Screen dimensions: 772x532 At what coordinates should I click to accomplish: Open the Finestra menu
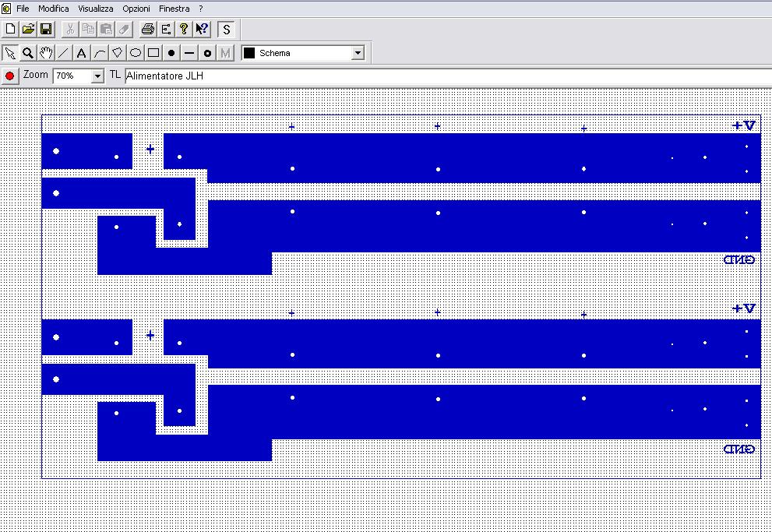click(x=174, y=9)
